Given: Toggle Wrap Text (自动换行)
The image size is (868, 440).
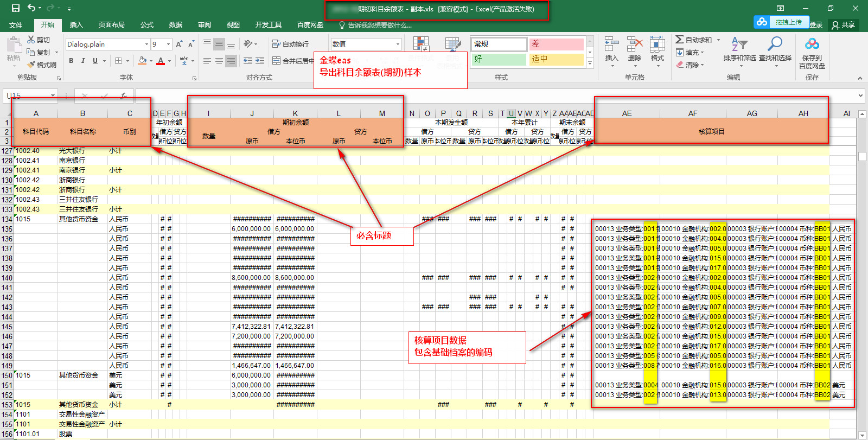Looking at the screenshot, I should tap(290, 44).
